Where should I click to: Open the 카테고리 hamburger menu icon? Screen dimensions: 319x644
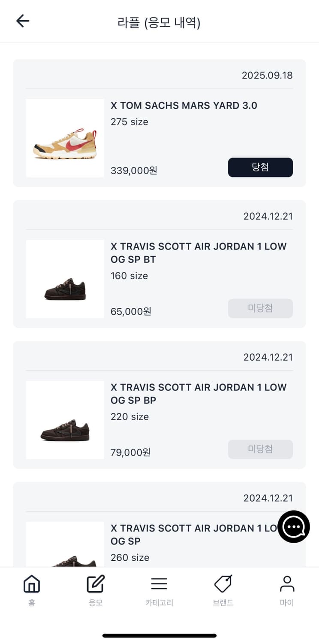159,584
